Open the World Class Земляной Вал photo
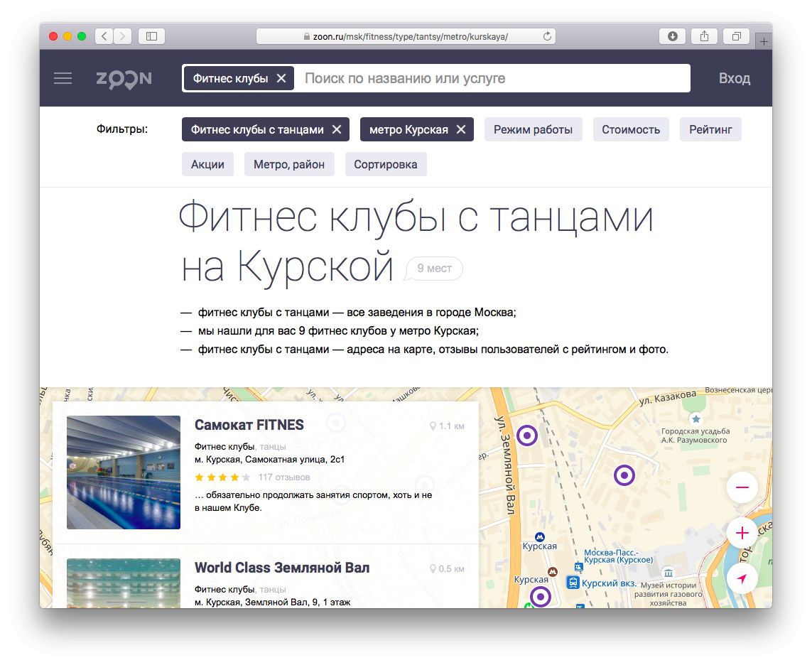Viewport: 812px width, 665px height. coord(123,583)
